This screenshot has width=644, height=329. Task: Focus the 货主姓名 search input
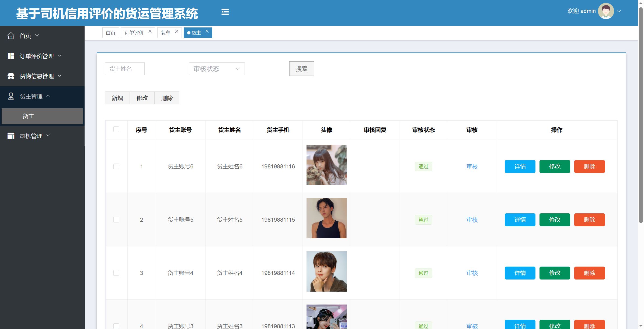pyautogui.click(x=125, y=69)
